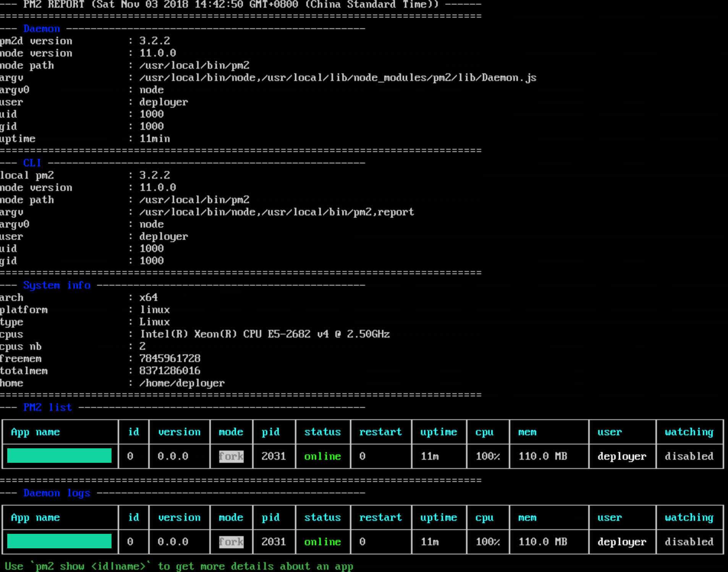Click 'mode' header in PM2 list table
This screenshot has height=572, width=728.
[x=231, y=432]
